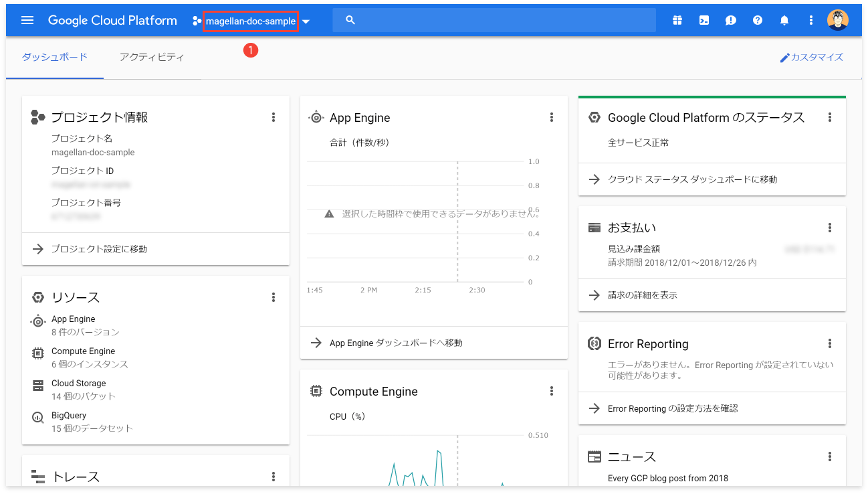The width and height of the screenshot is (868, 494).
Task: Open App Engine ダッシュボードへ移動 link
Action: tap(434, 343)
